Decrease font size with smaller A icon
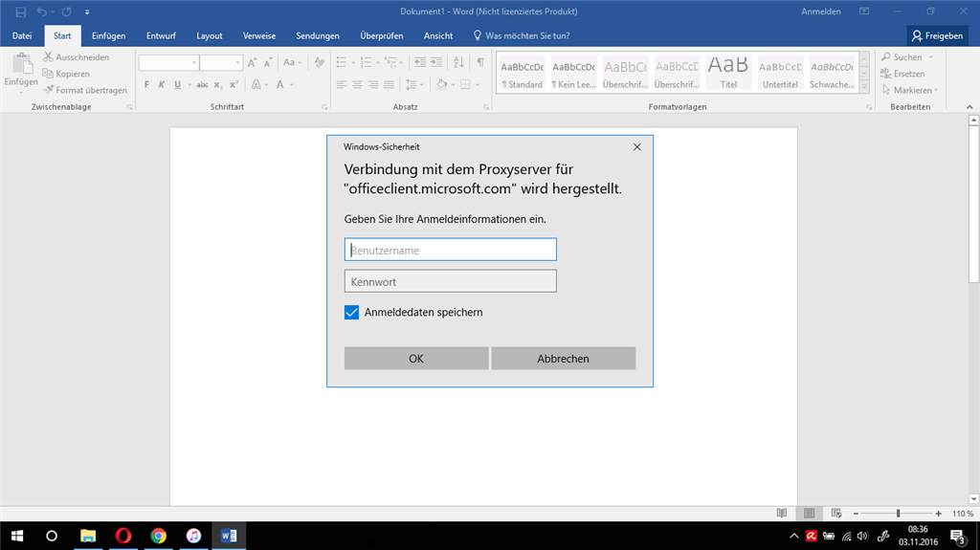 tap(268, 62)
